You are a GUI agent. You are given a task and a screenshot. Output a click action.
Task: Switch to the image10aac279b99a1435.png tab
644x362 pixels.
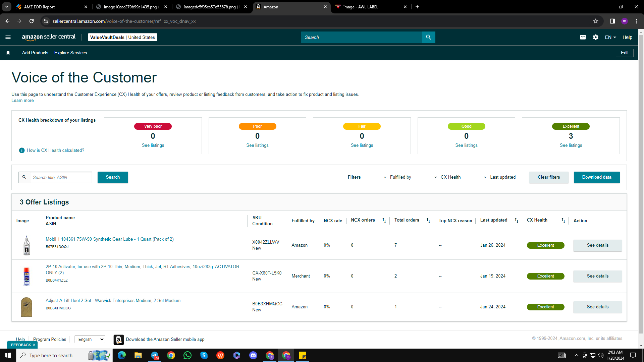[x=131, y=7]
